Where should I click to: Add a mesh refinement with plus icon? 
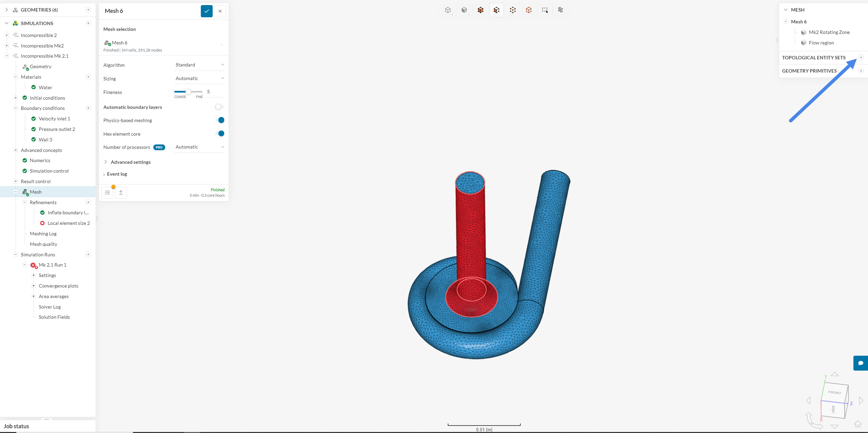(x=88, y=202)
